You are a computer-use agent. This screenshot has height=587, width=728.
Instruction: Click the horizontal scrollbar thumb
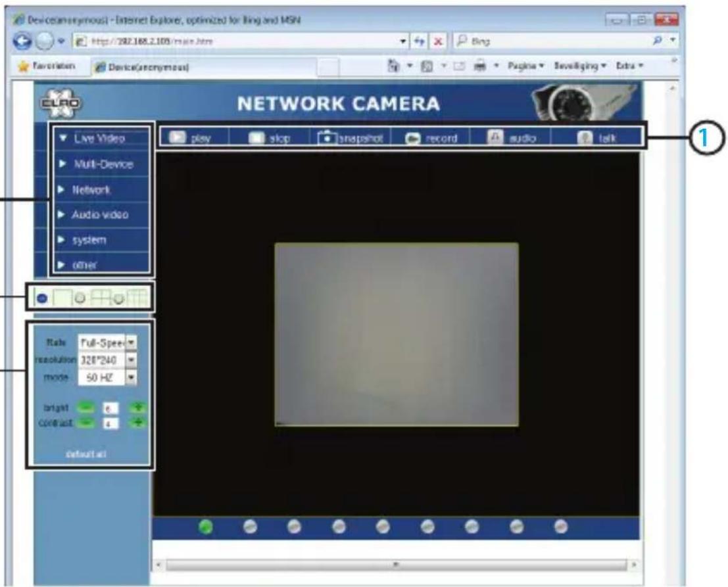396,565
